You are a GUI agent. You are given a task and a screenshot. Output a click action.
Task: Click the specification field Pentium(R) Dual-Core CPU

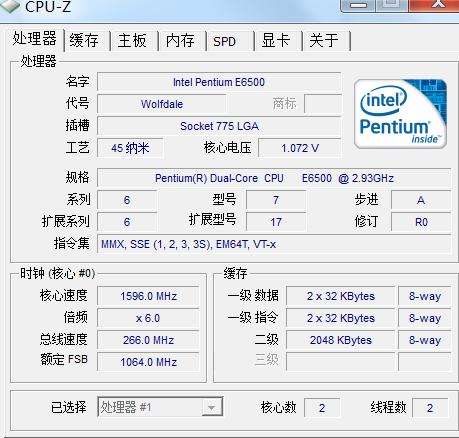click(274, 178)
